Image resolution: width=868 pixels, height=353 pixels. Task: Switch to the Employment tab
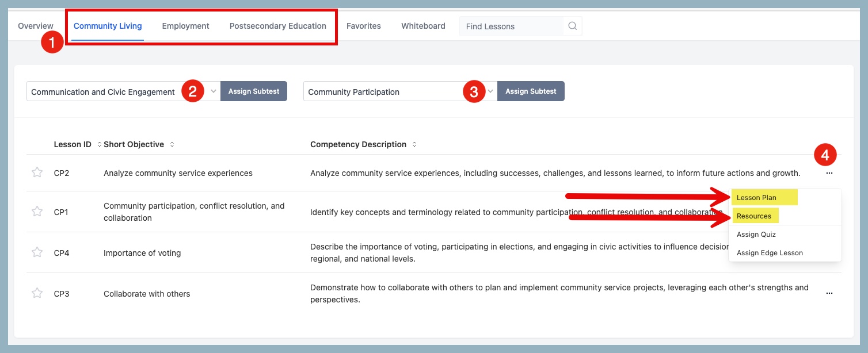click(185, 26)
